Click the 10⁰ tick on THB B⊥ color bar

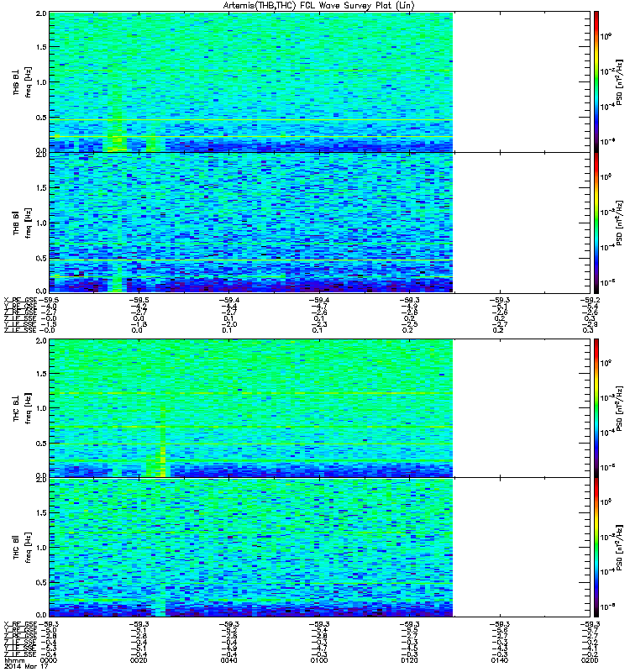click(x=606, y=36)
